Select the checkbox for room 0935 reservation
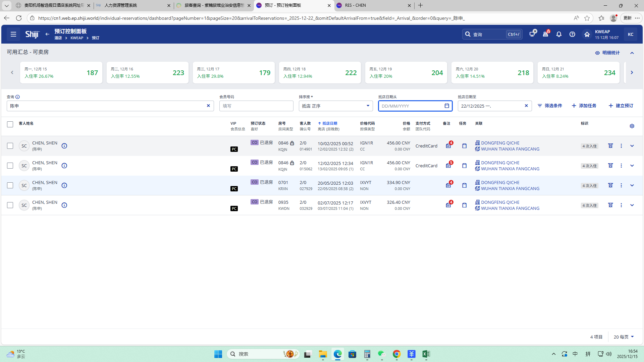 tap(10, 205)
